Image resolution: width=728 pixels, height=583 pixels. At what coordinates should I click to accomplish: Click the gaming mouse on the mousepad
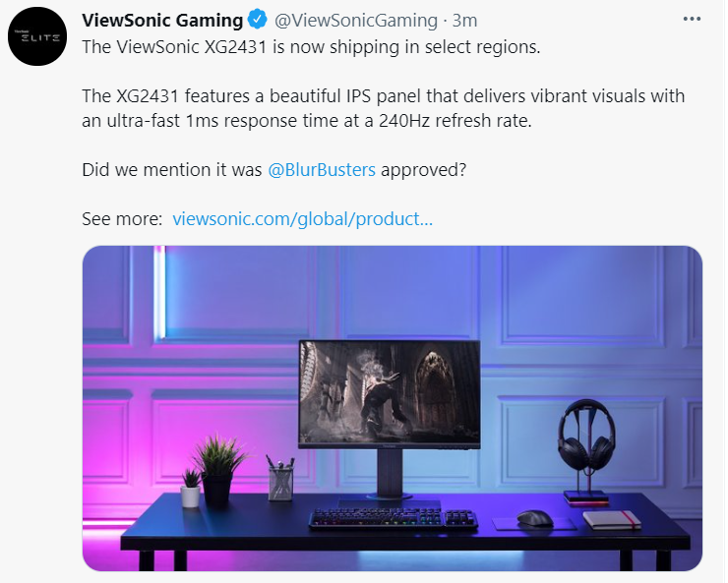coord(535,518)
